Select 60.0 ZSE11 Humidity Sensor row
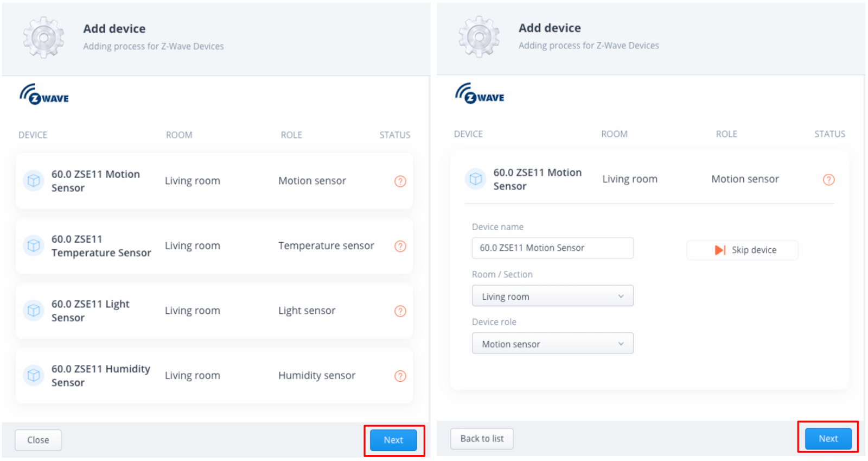 pyautogui.click(x=214, y=375)
